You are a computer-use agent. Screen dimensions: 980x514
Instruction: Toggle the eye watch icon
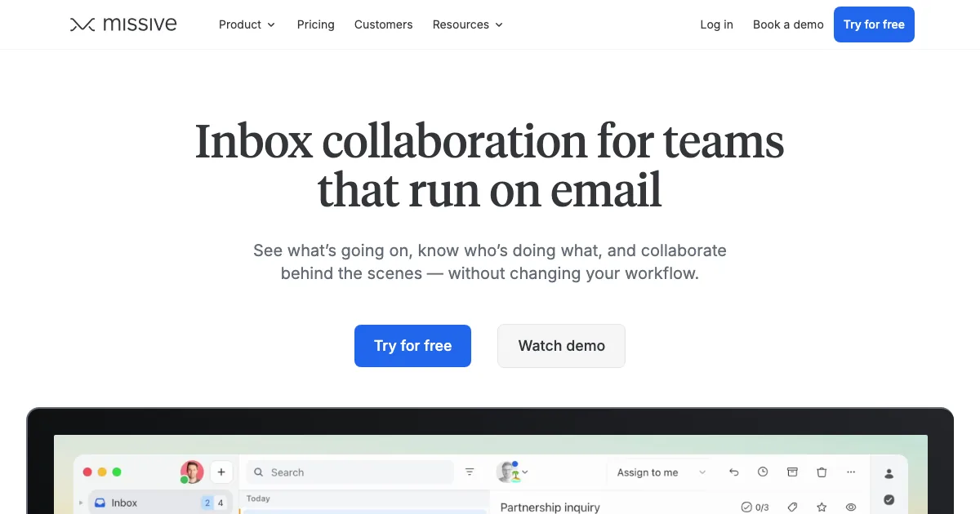click(851, 507)
